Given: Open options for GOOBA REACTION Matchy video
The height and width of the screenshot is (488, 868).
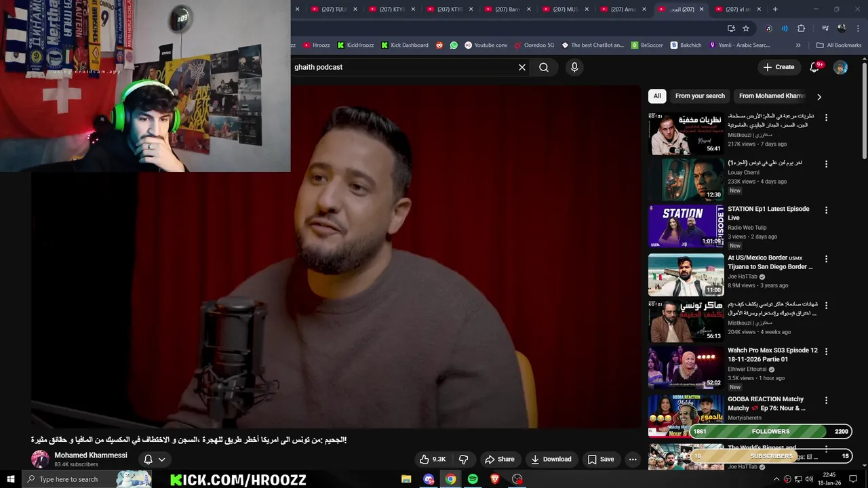Looking at the screenshot, I should (x=826, y=400).
